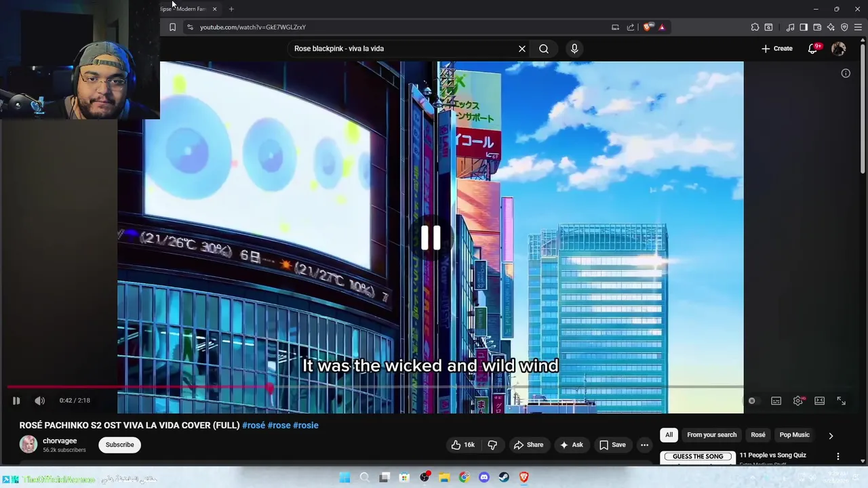Viewport: 868px width, 488px height.
Task: Open the browser hamburger main menu
Action: click(x=858, y=27)
